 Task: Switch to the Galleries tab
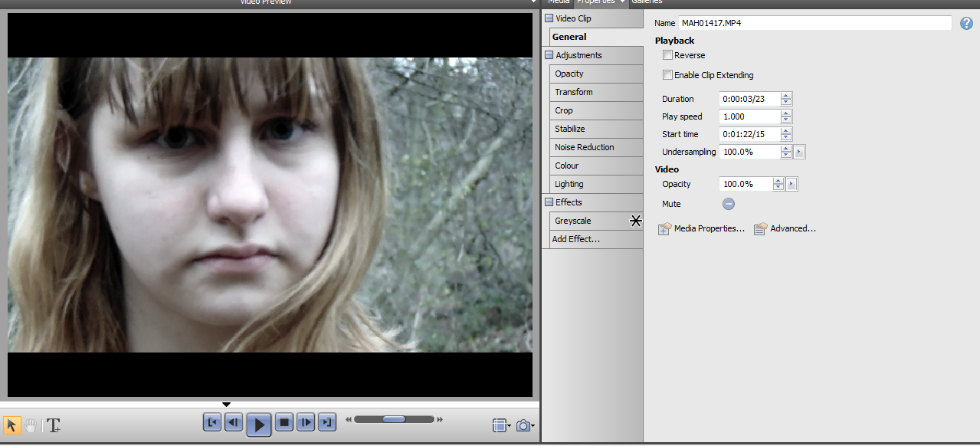pos(647,2)
